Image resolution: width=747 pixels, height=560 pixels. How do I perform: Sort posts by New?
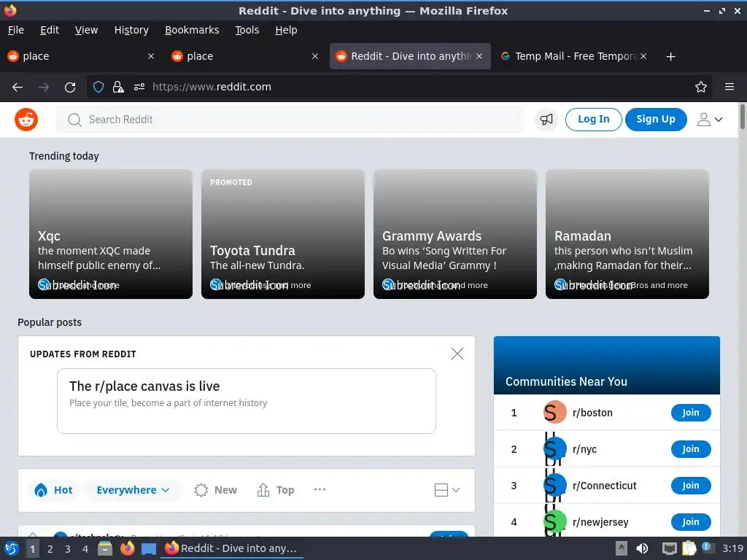(x=216, y=490)
